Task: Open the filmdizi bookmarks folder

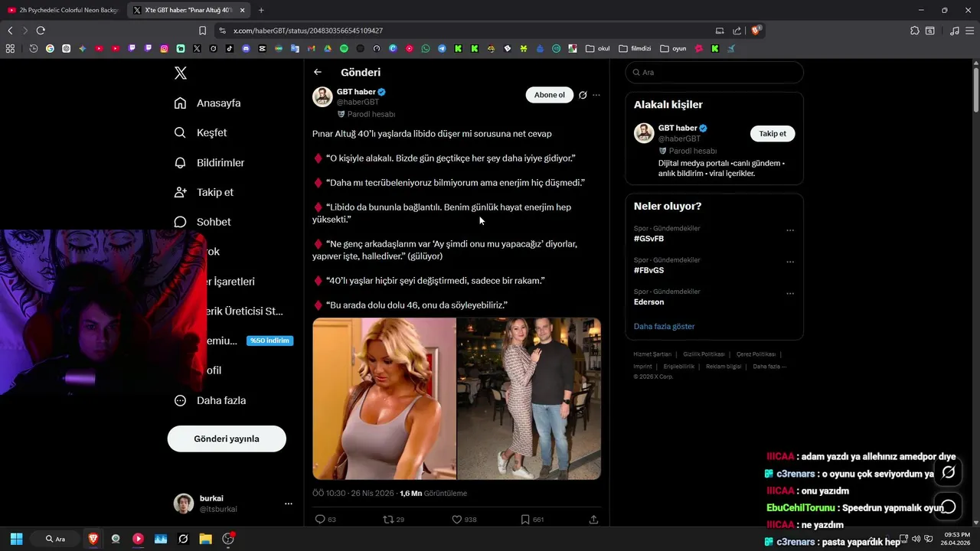Action: pyautogui.click(x=635, y=48)
